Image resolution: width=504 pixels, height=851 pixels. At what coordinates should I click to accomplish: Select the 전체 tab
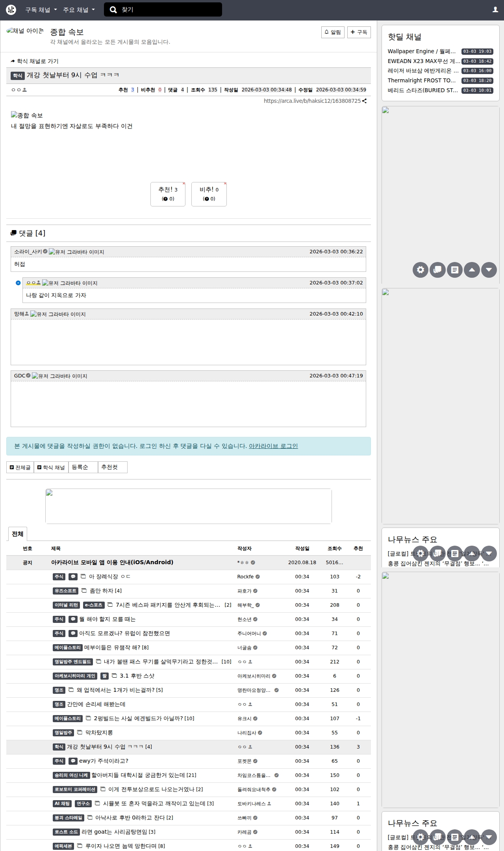point(17,534)
